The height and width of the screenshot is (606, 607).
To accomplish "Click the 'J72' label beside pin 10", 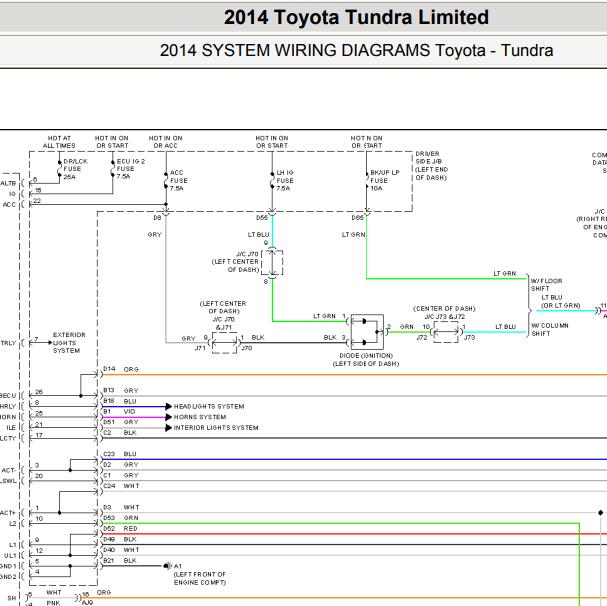I will [422, 337].
